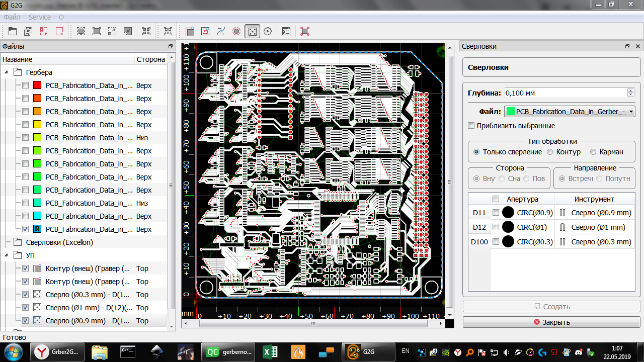Select the Карман processing type
Viewport: 644px width, 362px height.
[x=593, y=152]
